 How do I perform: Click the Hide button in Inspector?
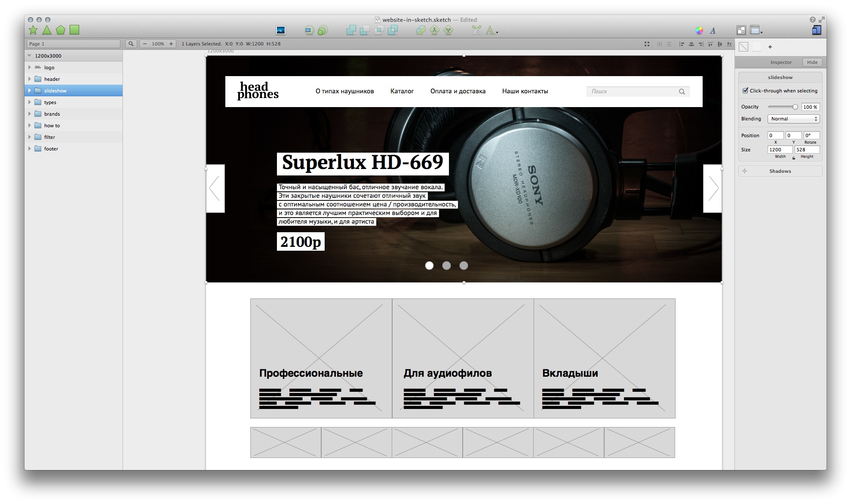(x=811, y=62)
